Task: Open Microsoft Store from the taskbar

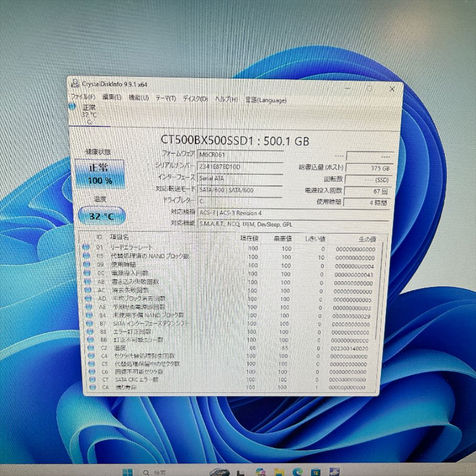Action: pyautogui.click(x=316, y=472)
